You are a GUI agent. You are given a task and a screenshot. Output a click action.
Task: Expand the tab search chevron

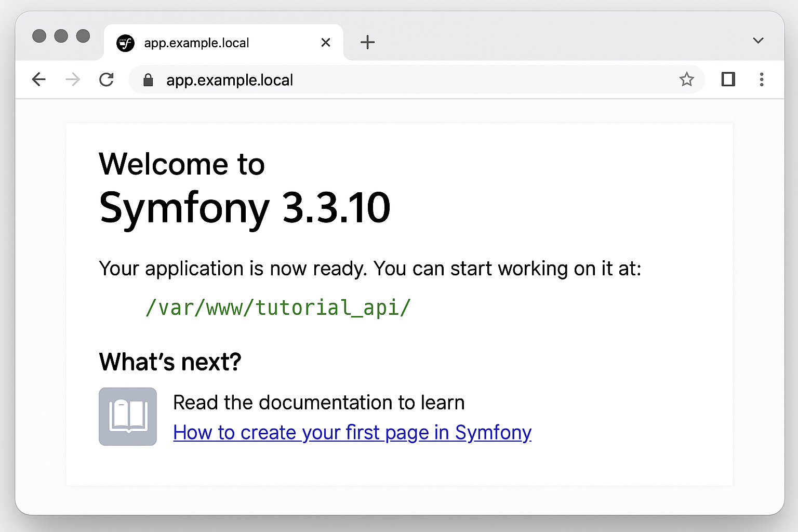pos(759,41)
